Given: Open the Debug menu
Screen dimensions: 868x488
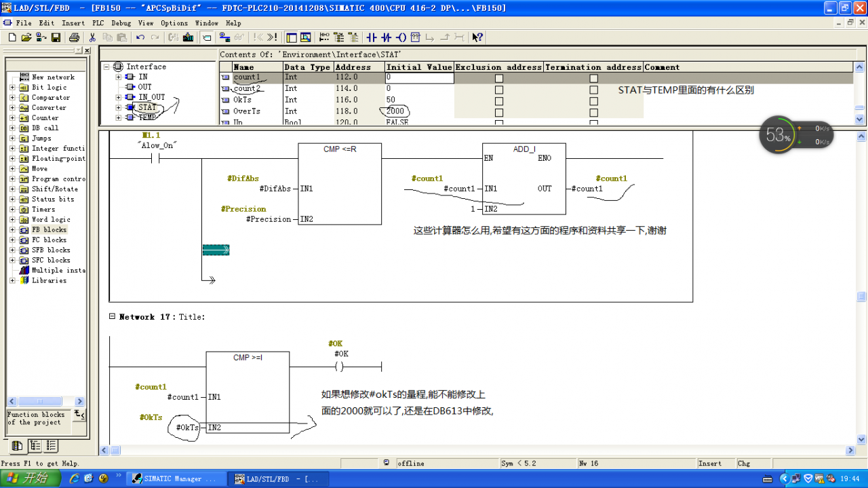Looking at the screenshot, I should coord(121,23).
